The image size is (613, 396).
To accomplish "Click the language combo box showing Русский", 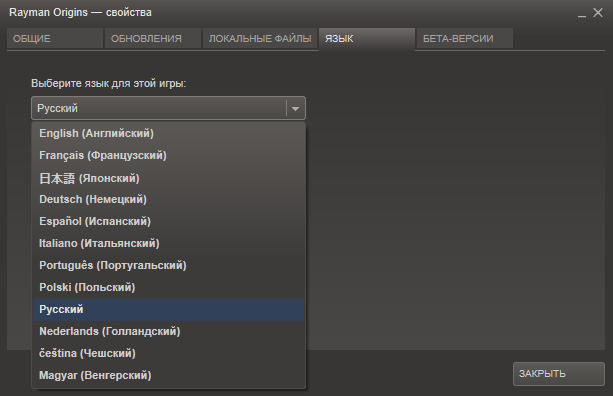I will point(168,108).
